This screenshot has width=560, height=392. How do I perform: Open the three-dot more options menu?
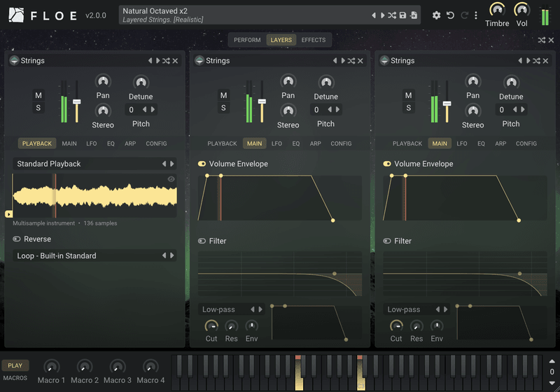[x=476, y=15]
